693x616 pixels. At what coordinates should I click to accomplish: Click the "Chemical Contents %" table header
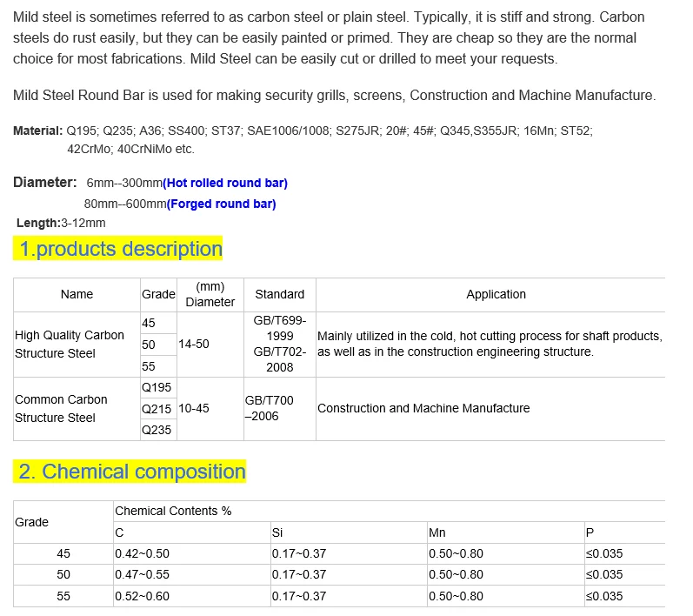click(173, 512)
